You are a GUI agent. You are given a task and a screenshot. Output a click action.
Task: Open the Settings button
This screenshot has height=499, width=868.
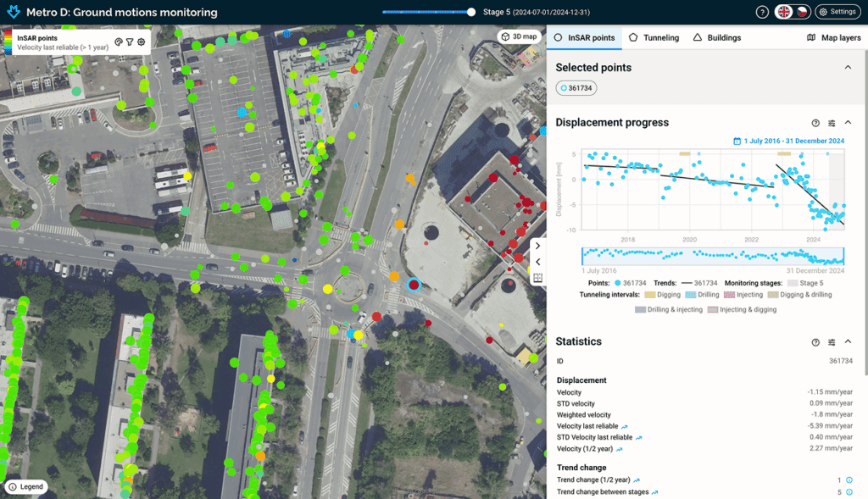click(837, 12)
